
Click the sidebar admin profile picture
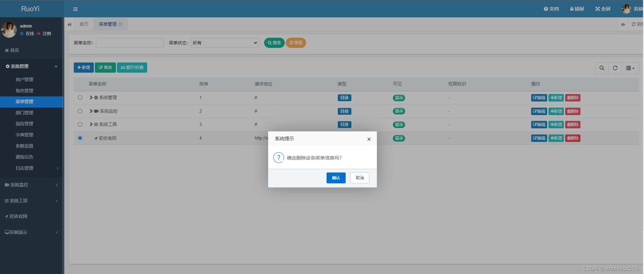[x=9, y=30]
